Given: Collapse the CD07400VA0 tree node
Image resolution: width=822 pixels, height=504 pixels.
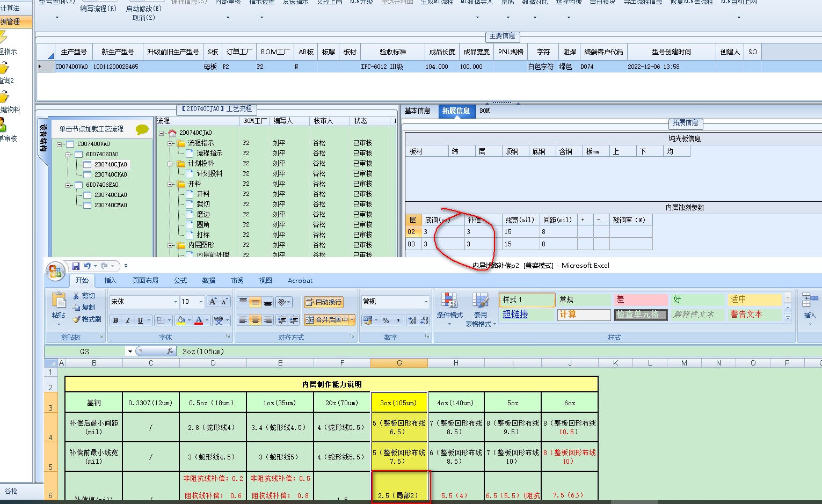Looking at the screenshot, I should click(x=61, y=144).
